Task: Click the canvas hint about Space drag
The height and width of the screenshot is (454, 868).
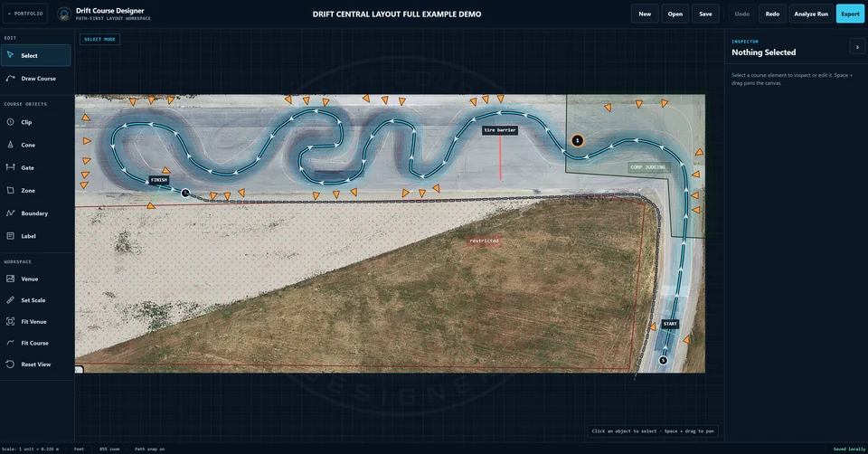Action: pyautogui.click(x=653, y=430)
